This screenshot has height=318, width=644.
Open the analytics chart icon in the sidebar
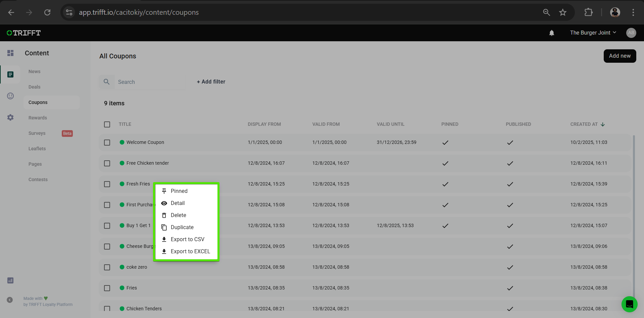(x=10, y=280)
